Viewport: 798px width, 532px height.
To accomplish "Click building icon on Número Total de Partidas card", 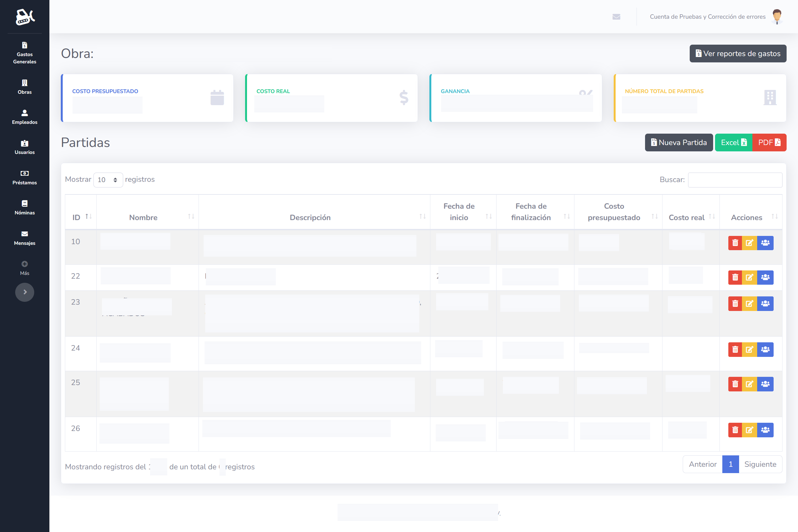I will 770,98.
